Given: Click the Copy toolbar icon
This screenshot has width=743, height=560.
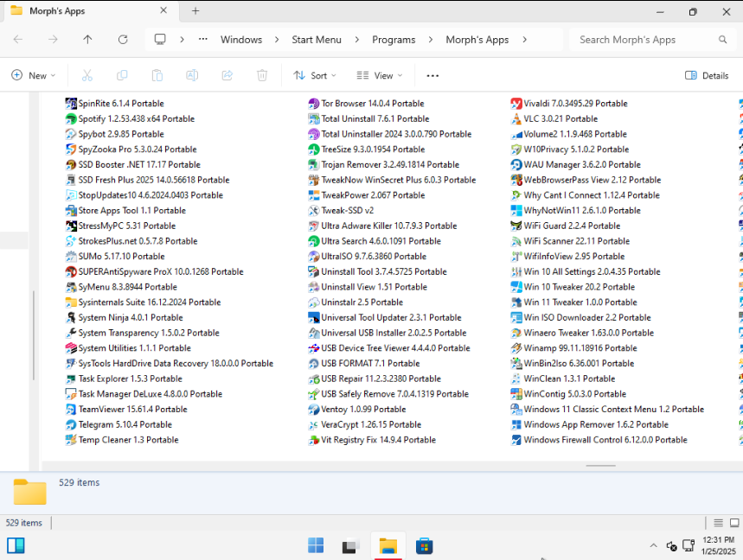Looking at the screenshot, I should [x=122, y=75].
